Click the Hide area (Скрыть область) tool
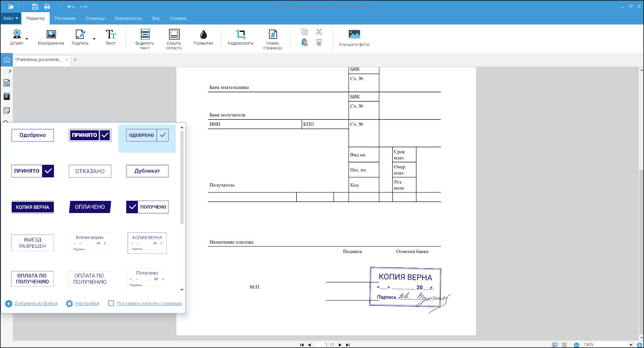The width and height of the screenshot is (644, 348). pyautogui.click(x=174, y=35)
